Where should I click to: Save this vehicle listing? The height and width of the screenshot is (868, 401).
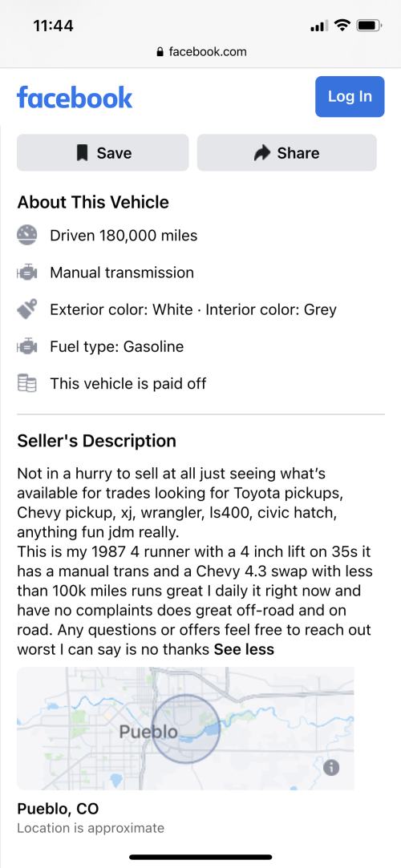[x=103, y=153]
